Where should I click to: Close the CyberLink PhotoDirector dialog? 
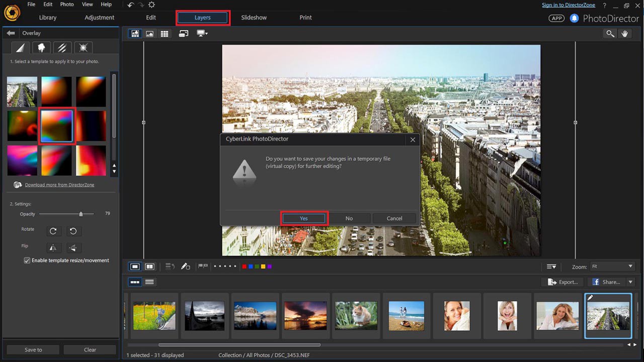coord(413,140)
